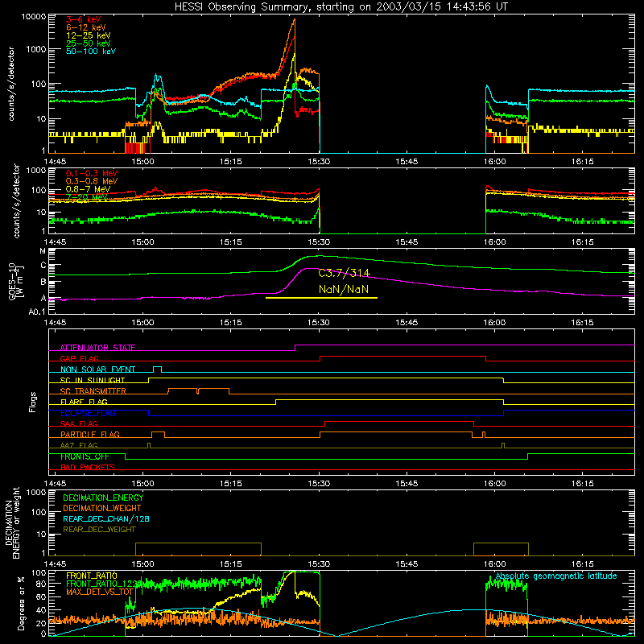
Task: Click the FRONTS_OFF flag label
Action: [85, 456]
